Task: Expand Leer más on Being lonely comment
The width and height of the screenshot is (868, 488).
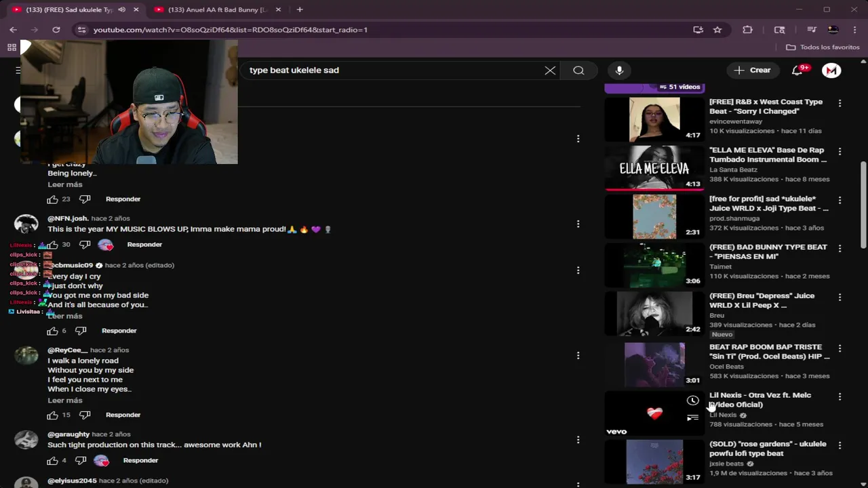Action: [65, 184]
